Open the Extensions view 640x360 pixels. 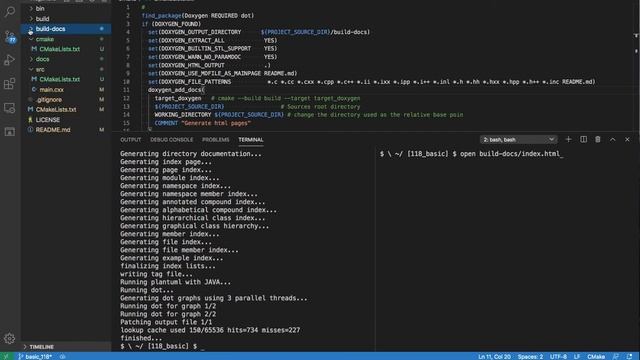coord(9,84)
